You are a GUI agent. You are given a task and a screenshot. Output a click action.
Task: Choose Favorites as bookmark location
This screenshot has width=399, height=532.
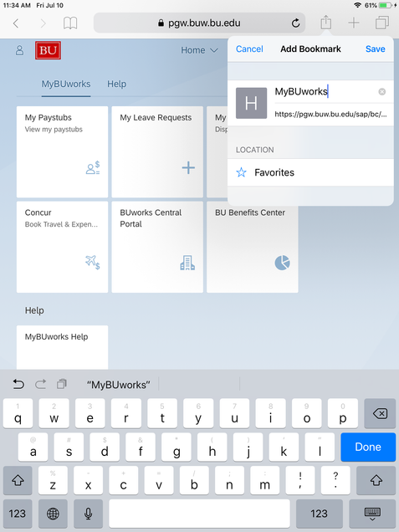pyautogui.click(x=310, y=172)
